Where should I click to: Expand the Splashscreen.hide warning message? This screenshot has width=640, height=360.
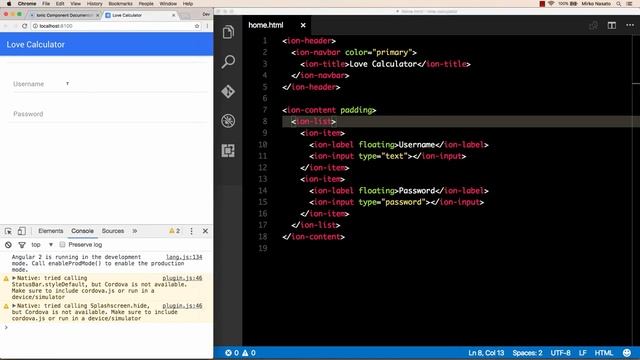tap(14, 306)
